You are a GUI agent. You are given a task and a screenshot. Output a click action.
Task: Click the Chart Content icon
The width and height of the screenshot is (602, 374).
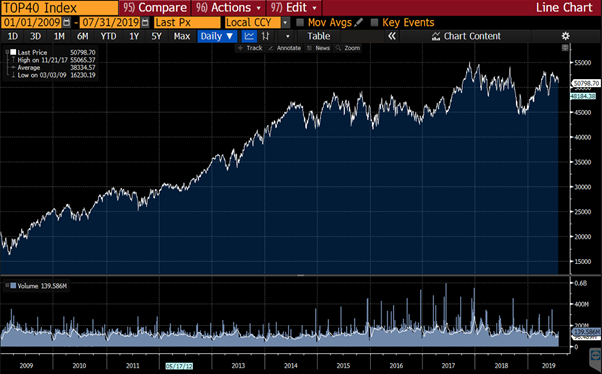[436, 36]
